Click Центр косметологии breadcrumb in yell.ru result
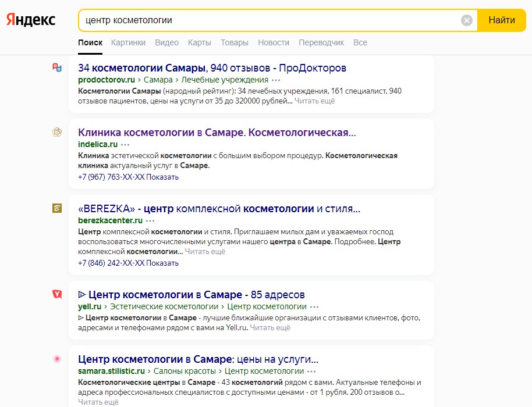This screenshot has width=532, height=407. (267, 306)
